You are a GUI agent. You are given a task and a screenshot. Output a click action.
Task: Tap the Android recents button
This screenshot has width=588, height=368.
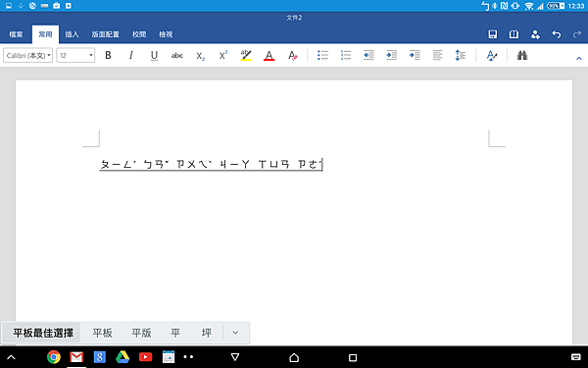[353, 357]
